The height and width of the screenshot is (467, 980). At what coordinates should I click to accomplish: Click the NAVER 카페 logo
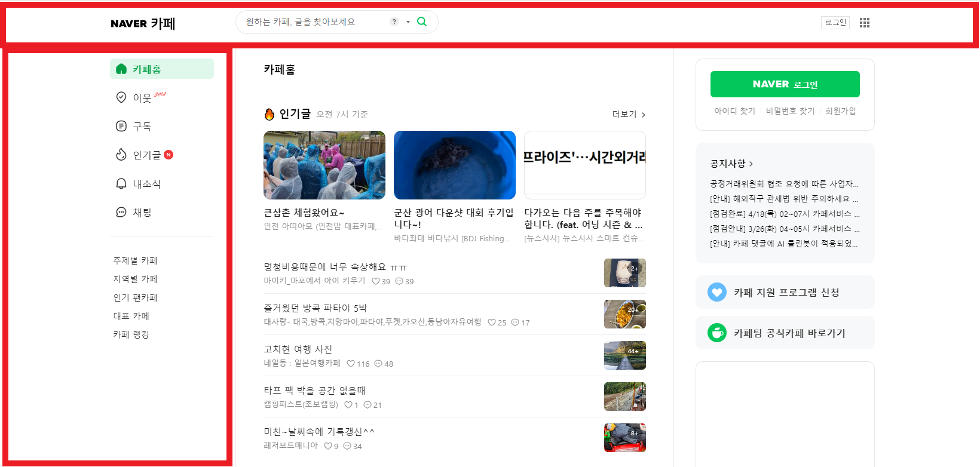(x=143, y=23)
